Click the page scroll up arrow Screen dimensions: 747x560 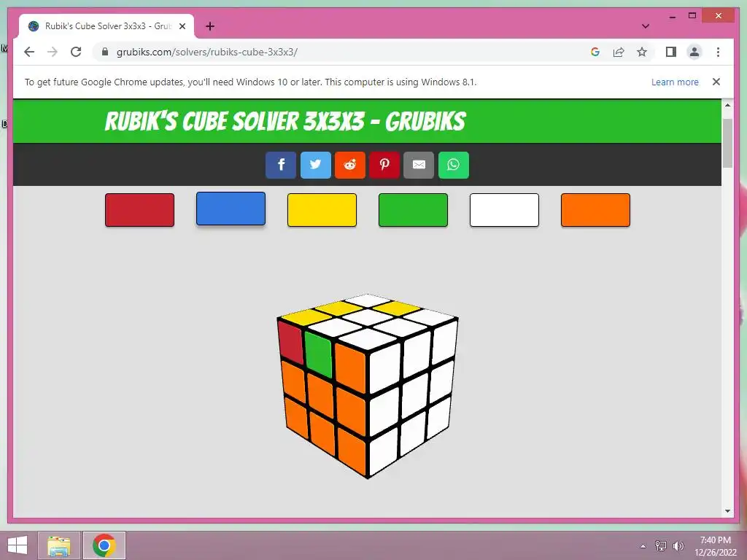point(727,105)
